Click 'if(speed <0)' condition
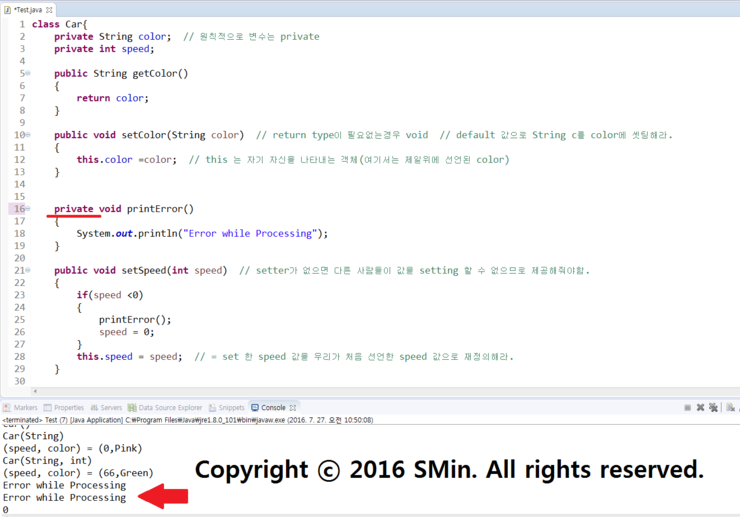The width and height of the screenshot is (740, 517). (x=109, y=295)
